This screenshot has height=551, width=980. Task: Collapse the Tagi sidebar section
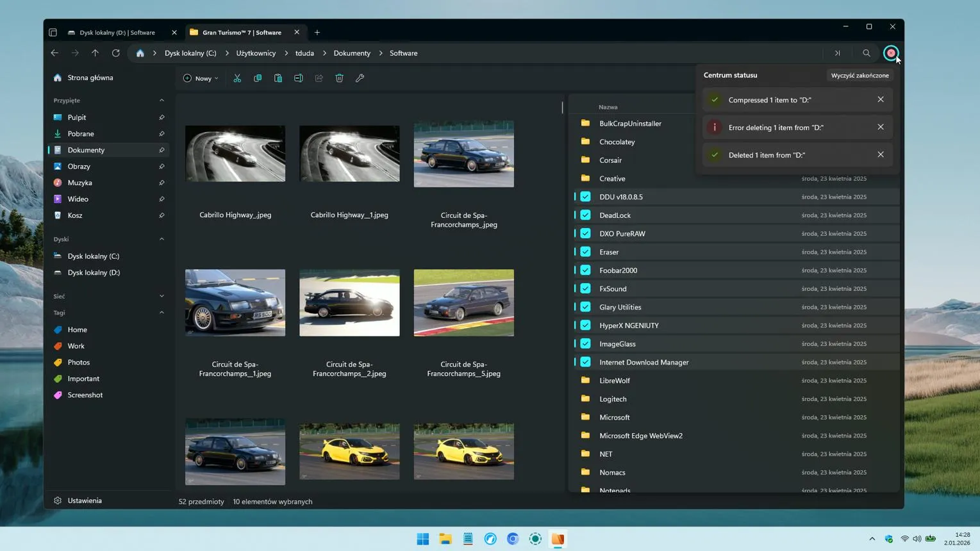tap(162, 313)
